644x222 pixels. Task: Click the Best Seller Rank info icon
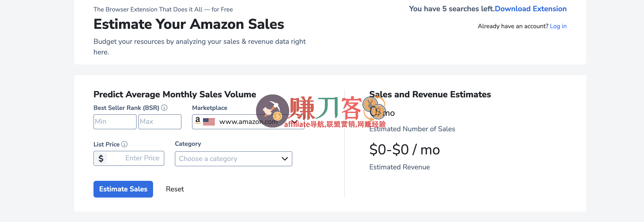164,108
